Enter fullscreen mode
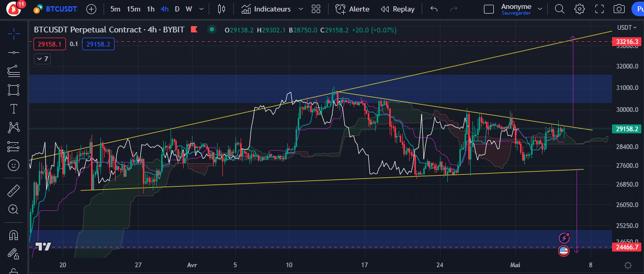Screen dimensions: 644x274 click(x=600, y=9)
